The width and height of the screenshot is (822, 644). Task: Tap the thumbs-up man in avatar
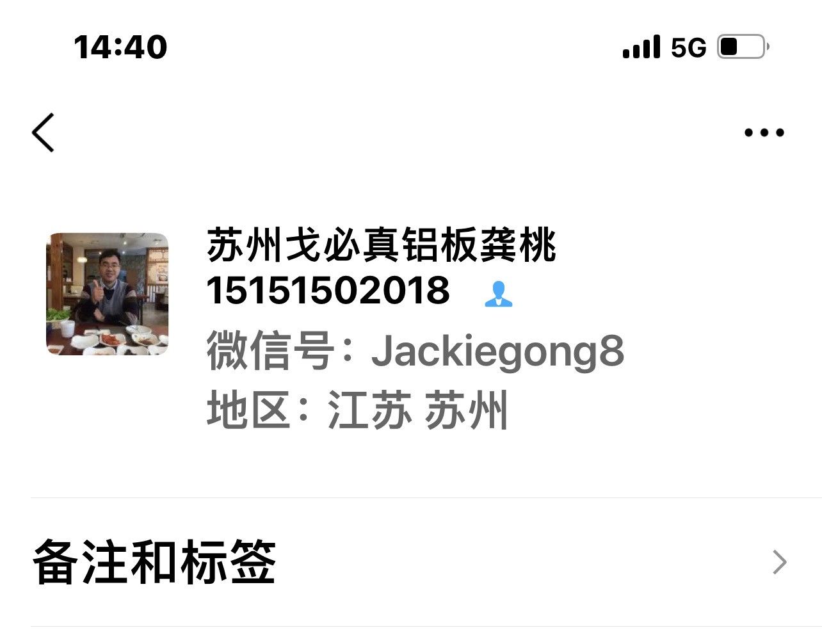tap(108, 288)
